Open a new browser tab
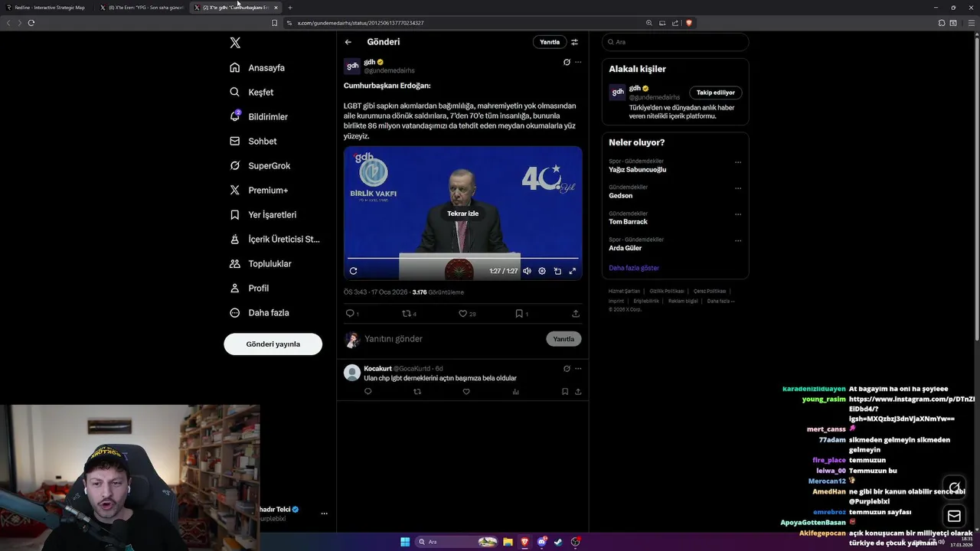Screen dimensions: 980x551 (290, 8)
